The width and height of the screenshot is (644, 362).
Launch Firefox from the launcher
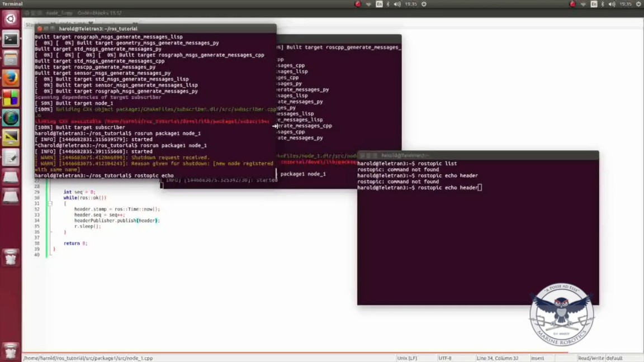tap(11, 78)
